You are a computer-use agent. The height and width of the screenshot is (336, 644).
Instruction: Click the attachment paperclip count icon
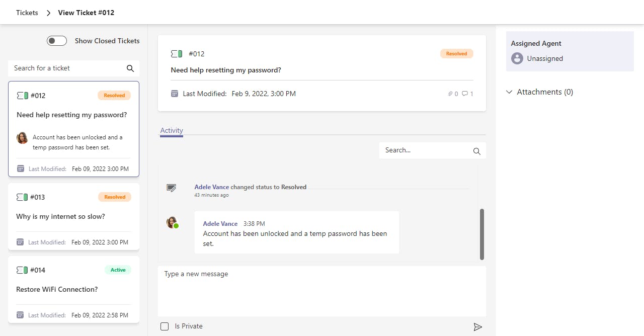pos(450,94)
